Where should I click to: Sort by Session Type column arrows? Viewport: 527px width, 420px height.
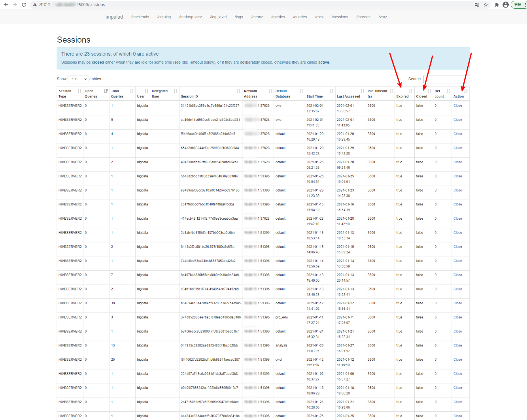[x=79, y=91]
